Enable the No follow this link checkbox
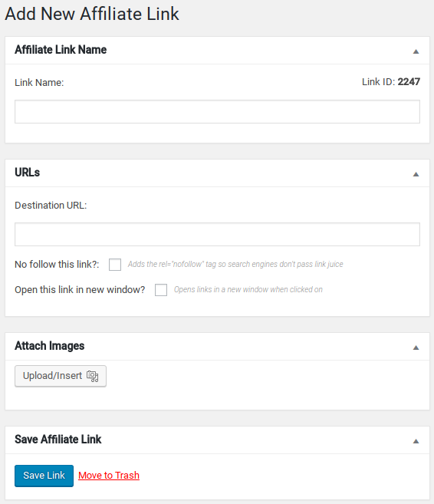434x504 pixels. (115, 265)
